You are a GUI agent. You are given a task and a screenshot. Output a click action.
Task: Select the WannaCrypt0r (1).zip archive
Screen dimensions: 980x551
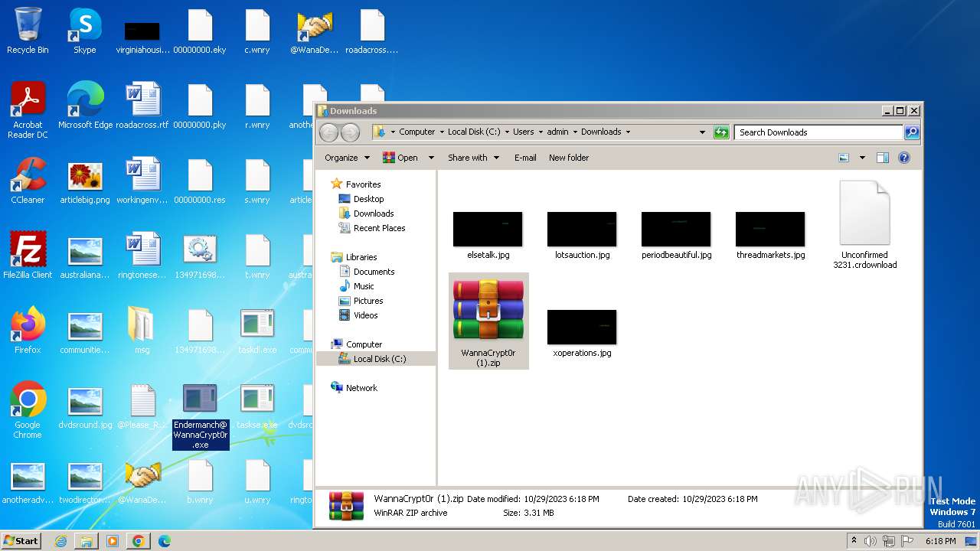point(488,321)
